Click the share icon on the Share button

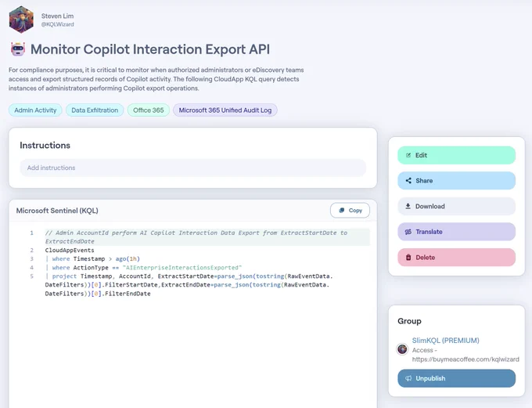tap(408, 181)
